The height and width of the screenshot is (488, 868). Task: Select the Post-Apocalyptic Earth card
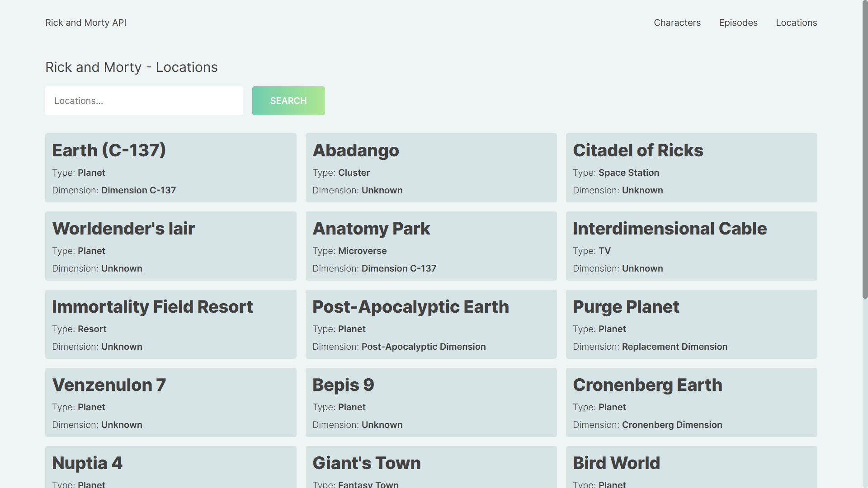click(x=431, y=324)
